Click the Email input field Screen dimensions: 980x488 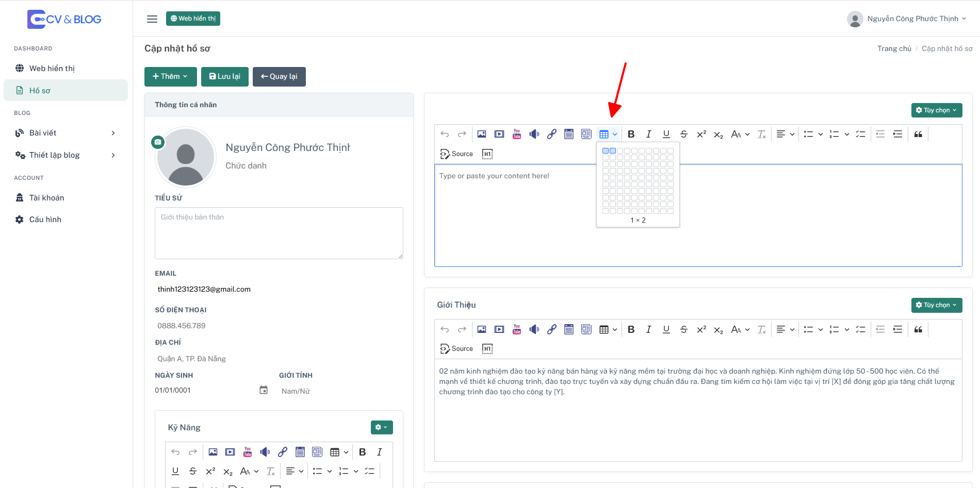coord(279,289)
